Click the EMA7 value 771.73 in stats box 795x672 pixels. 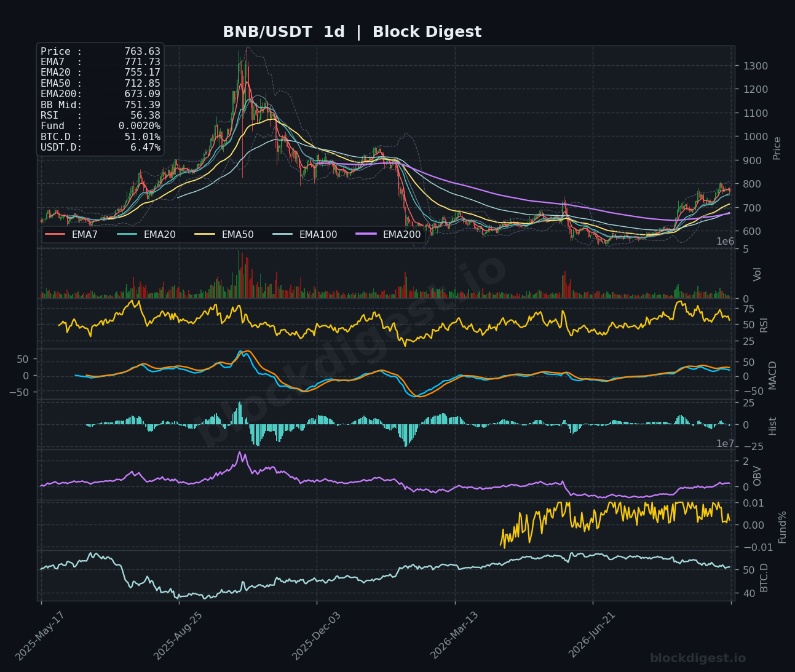coord(142,62)
